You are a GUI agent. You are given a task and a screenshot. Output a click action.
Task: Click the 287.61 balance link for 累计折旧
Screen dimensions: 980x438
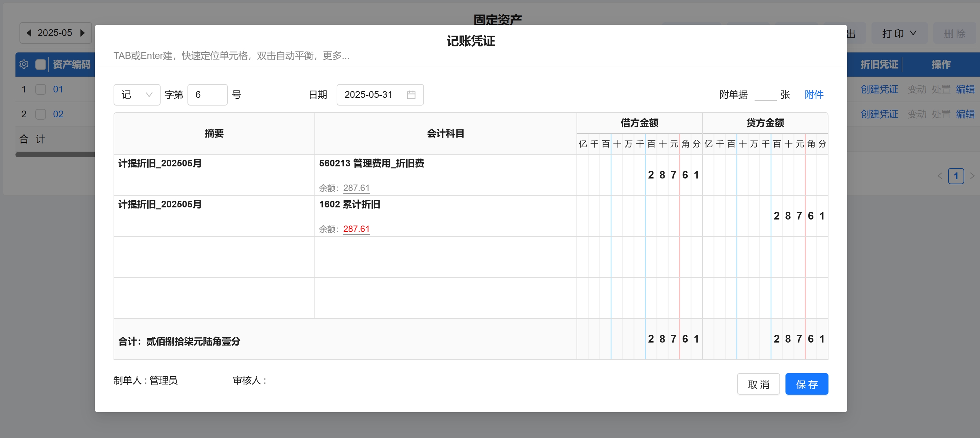tap(356, 229)
